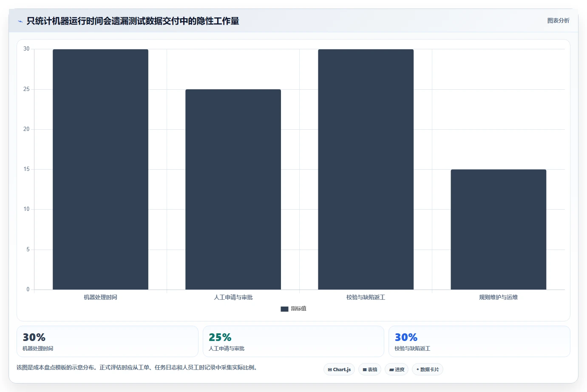587x392 pixels.
Task: Click the 进度 tag chip
Action: 397,369
